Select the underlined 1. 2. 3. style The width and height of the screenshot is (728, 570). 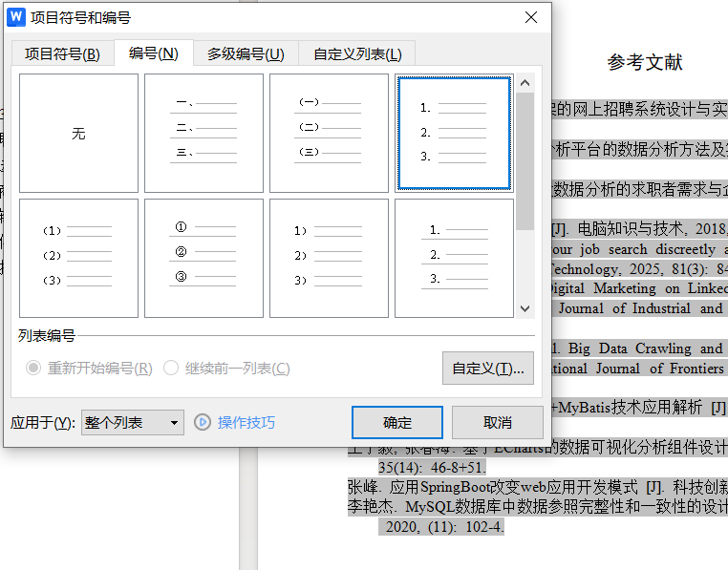tap(454, 258)
